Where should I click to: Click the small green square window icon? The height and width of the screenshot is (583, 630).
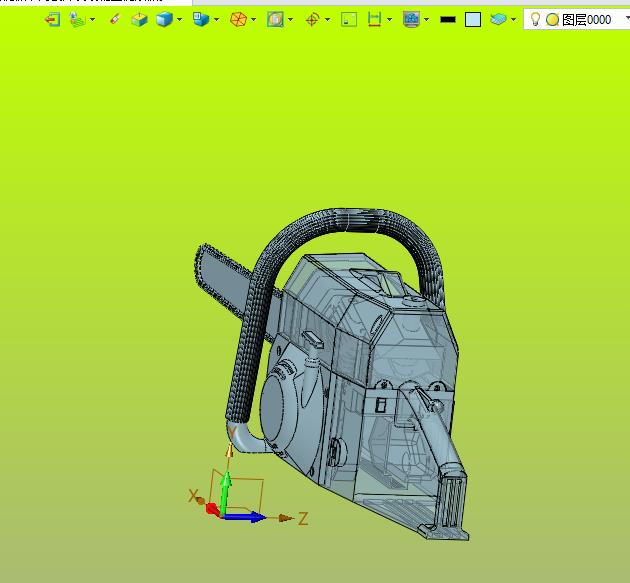pyautogui.click(x=348, y=19)
